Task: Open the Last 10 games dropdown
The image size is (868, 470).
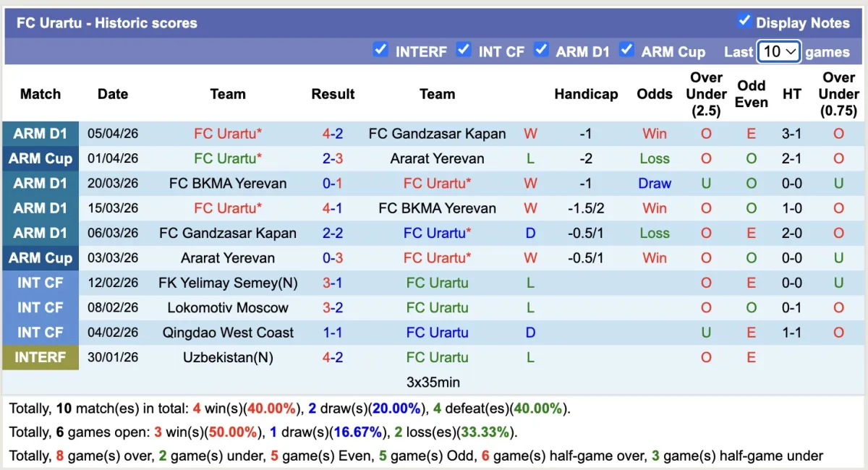Action: pos(778,51)
